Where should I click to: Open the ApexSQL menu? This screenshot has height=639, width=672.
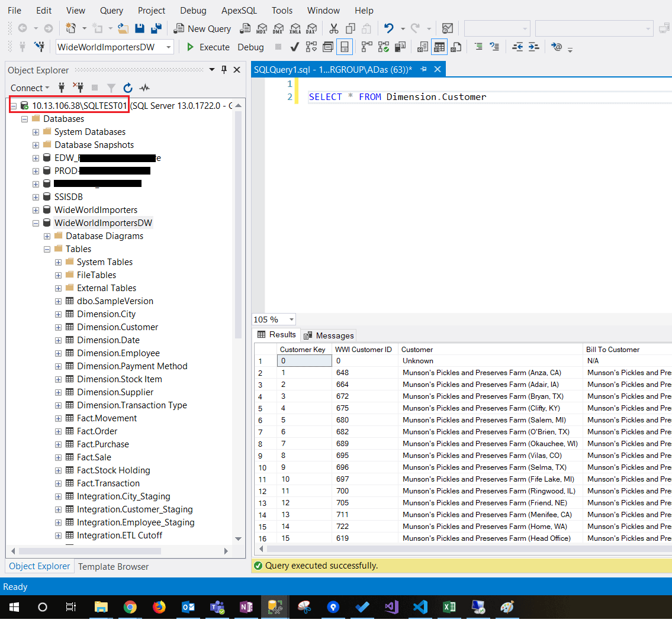239,11
